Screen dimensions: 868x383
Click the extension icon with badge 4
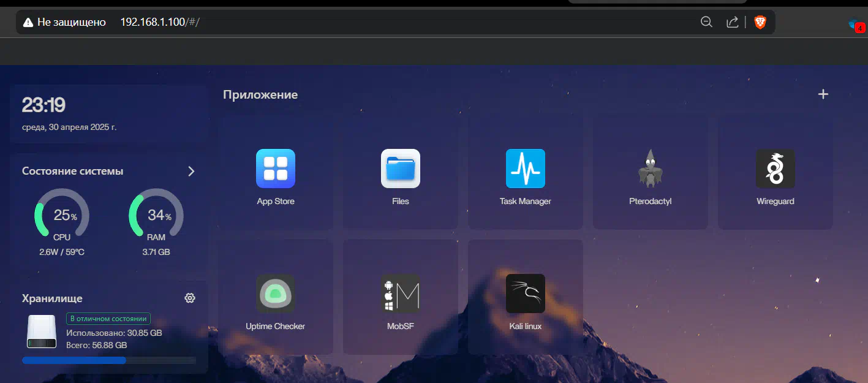point(856,25)
